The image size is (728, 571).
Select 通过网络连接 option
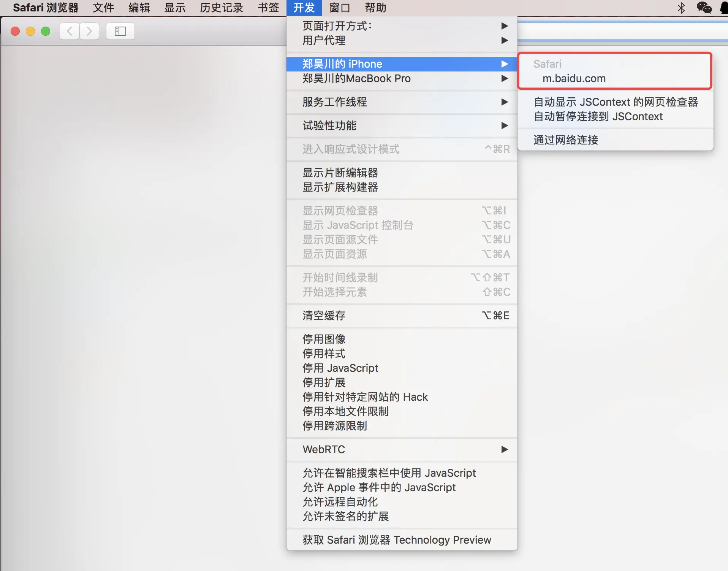click(x=565, y=140)
